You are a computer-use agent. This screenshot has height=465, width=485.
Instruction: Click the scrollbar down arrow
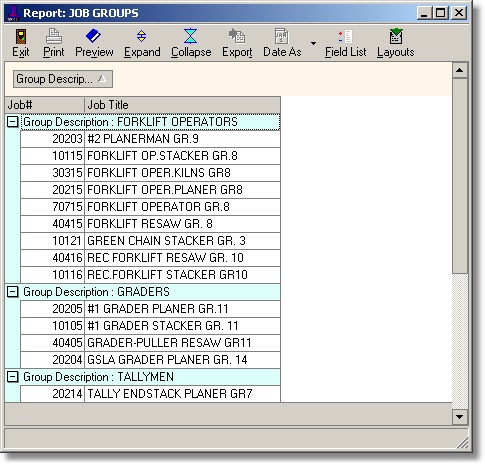point(460,417)
